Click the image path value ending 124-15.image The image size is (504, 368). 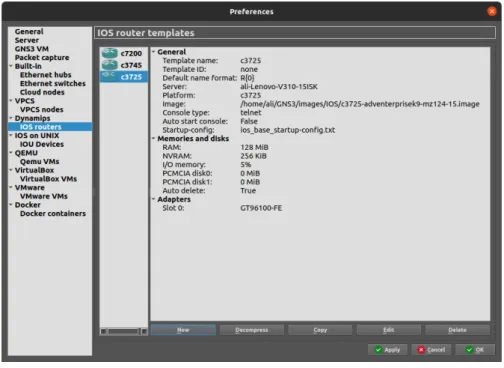360,104
